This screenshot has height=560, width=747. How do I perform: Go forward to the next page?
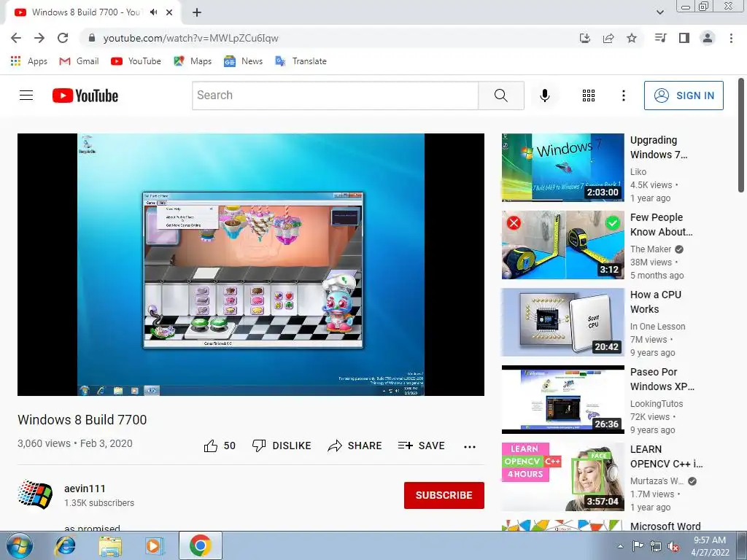(x=39, y=38)
